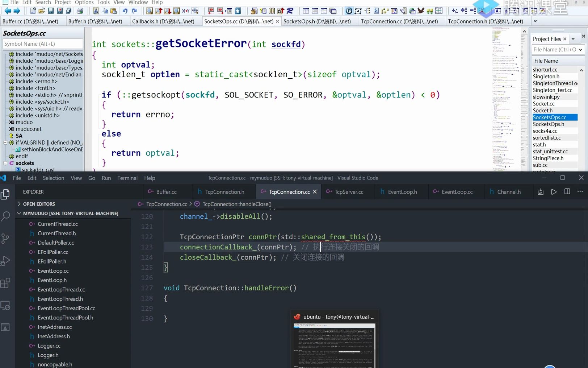588x368 pixels.
Task: Click the Run code play button in editor toolbar
Action: (554, 192)
